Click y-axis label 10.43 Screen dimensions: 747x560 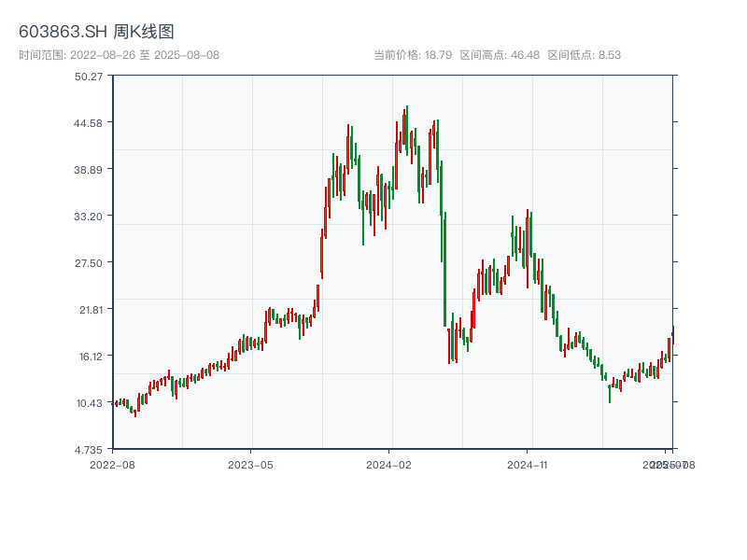[90, 403]
